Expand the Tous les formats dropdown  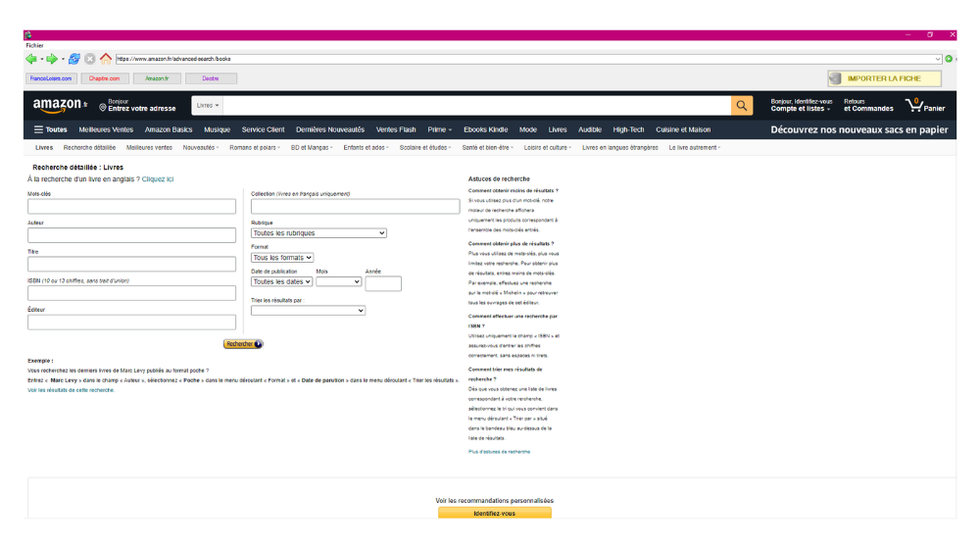[x=282, y=258]
